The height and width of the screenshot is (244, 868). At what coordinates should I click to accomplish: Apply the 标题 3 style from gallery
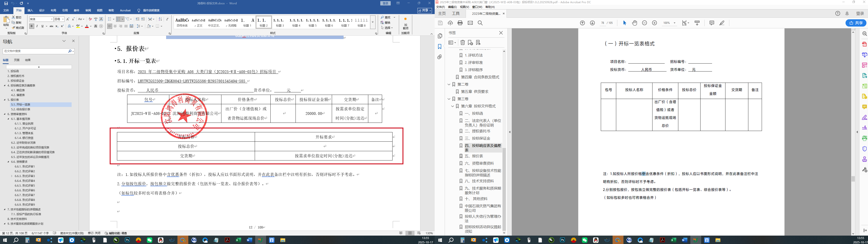[280, 23]
